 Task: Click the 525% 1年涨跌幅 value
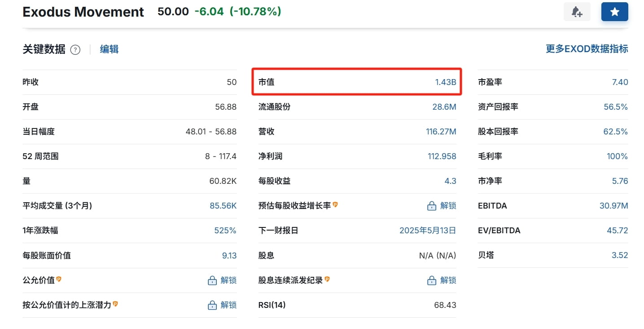(225, 231)
